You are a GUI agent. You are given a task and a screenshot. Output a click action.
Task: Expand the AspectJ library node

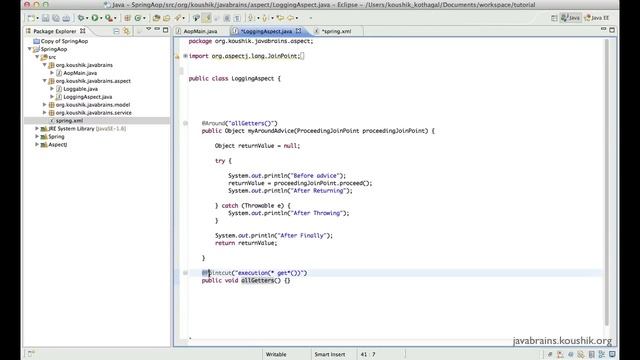pos(37,144)
